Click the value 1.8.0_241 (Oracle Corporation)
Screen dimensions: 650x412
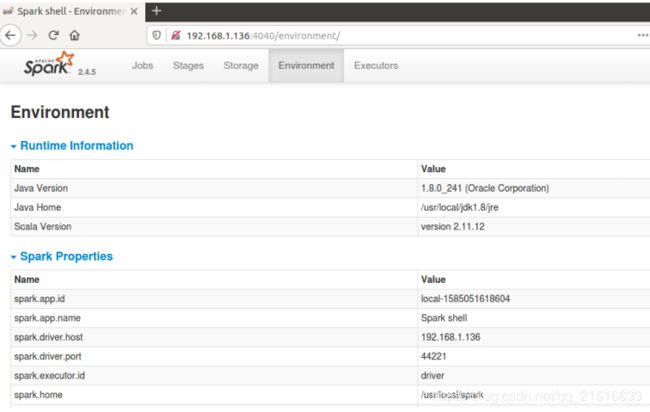(485, 188)
